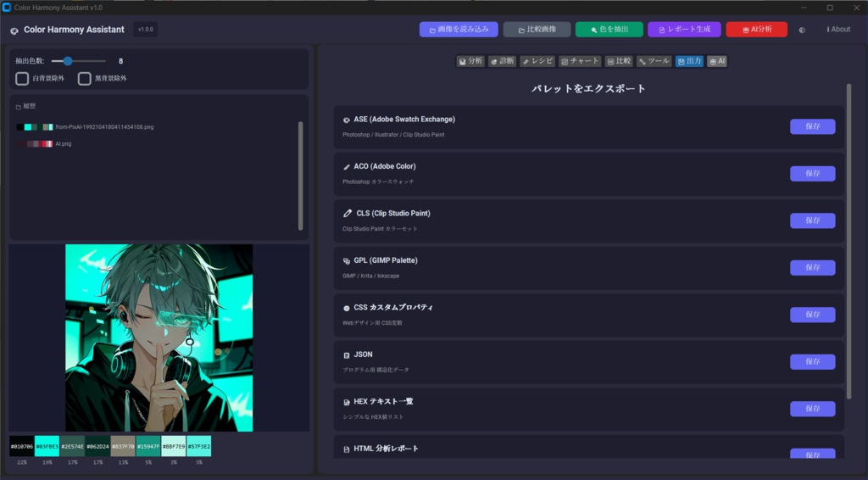Viewport: 868px width, 480px height.
Task: Click the レポート生成 report button
Action: [x=684, y=30]
